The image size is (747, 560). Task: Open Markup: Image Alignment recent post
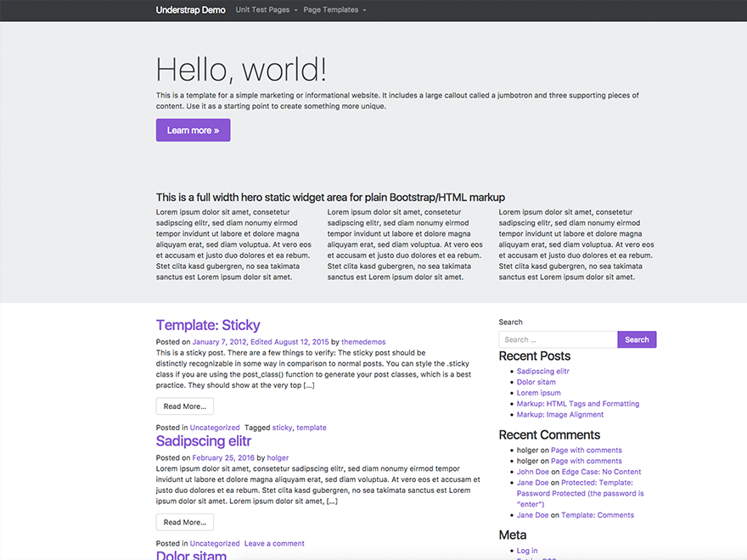[559, 415]
